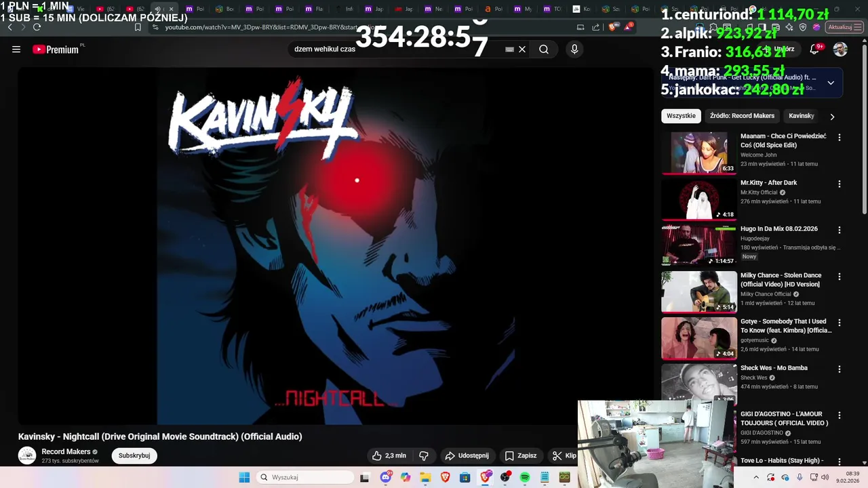Clear the search query with the X icon
868x488 pixels.
point(522,49)
